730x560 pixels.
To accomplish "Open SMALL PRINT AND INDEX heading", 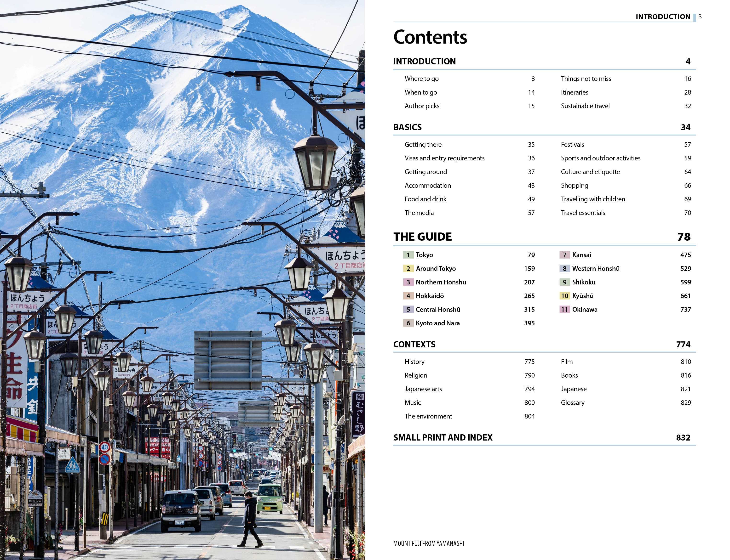I will point(443,437).
